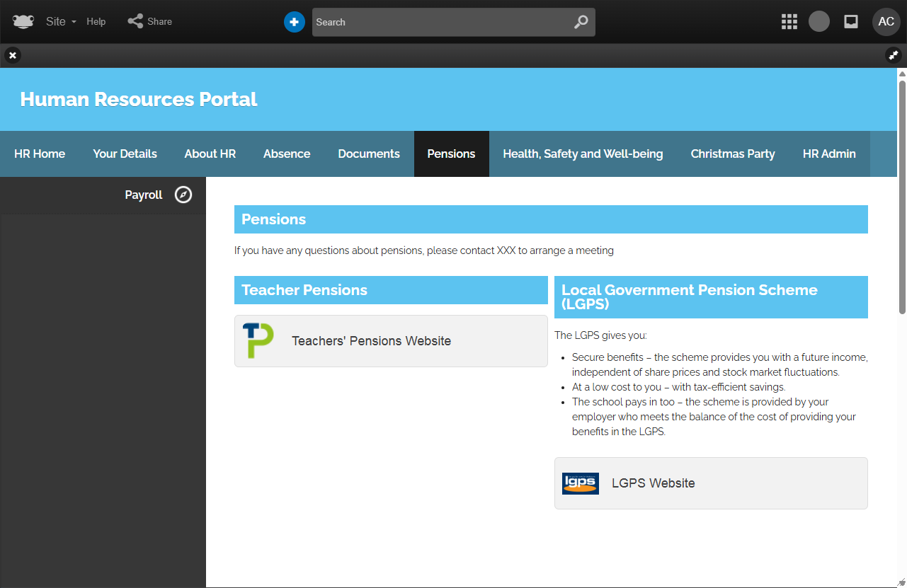Close the panel with the X button
Image resolution: width=907 pixels, height=588 pixels.
[x=13, y=55]
